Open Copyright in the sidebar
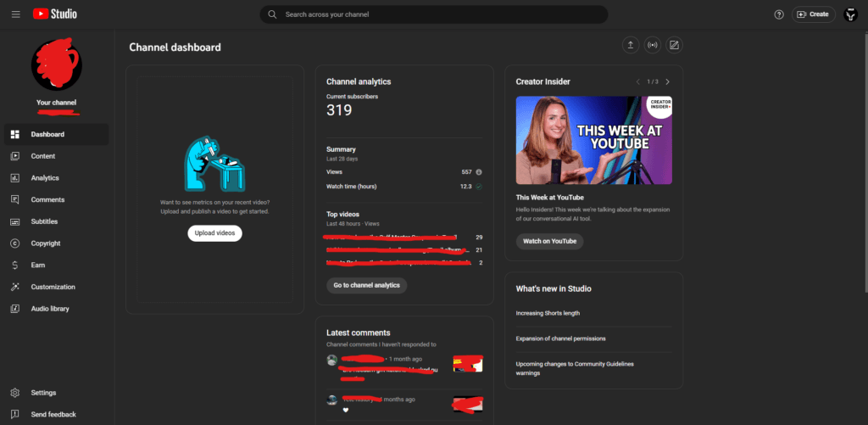This screenshot has height=425, width=868. (57, 243)
